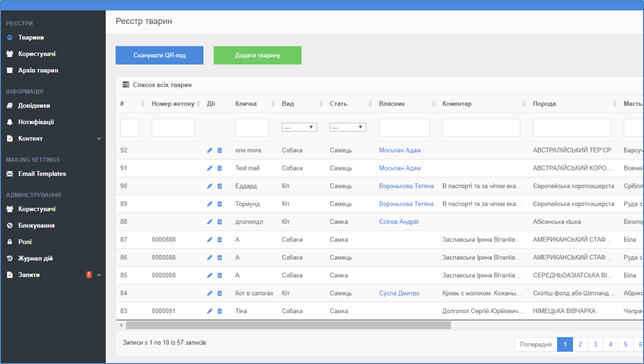Viewport: 644px width, 364px height.
Task: Click the edit pencil for row 92
Action: [x=209, y=150]
